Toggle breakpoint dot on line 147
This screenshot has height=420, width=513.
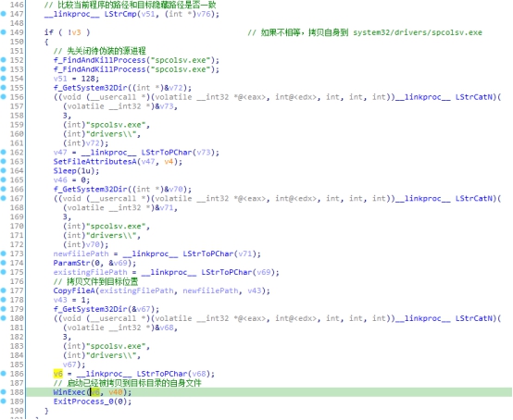tap(4, 14)
